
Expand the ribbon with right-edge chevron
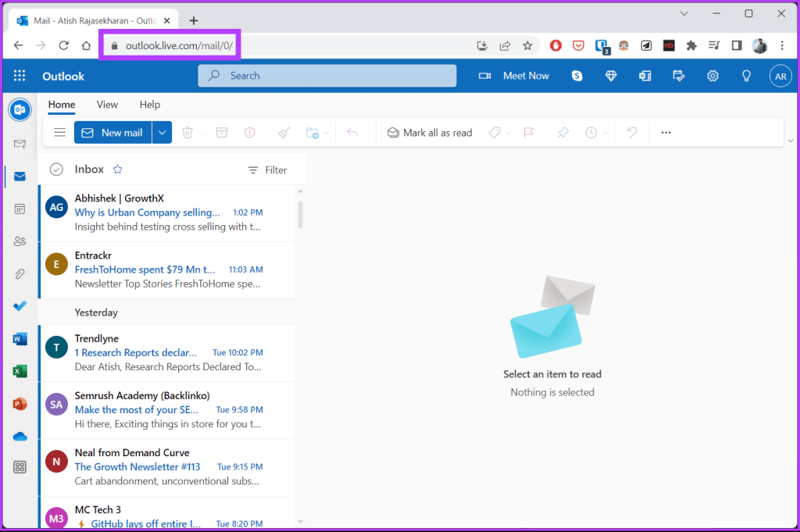791,141
